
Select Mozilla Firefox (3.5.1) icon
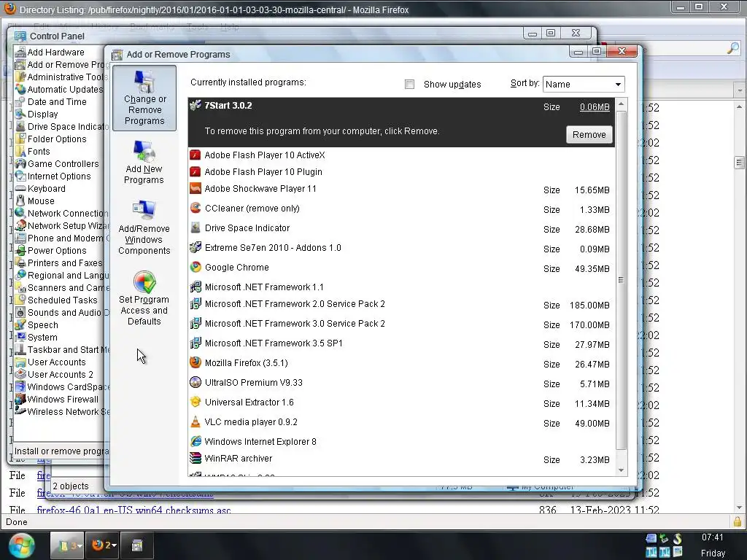tap(195, 362)
